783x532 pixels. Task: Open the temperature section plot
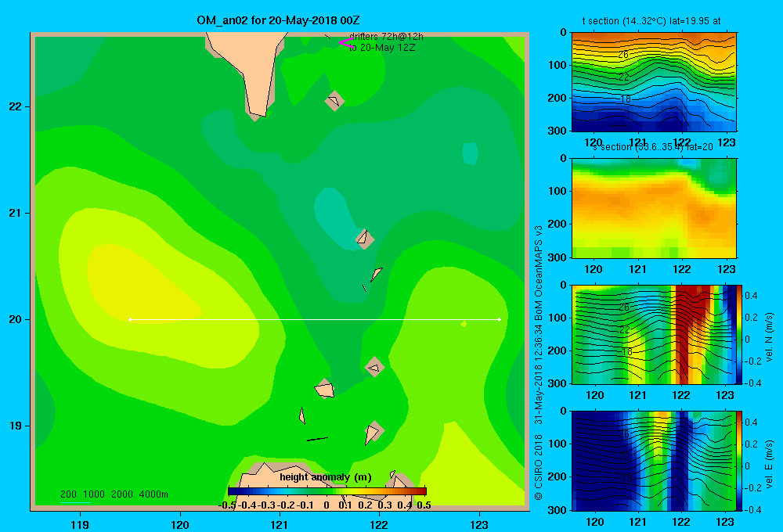click(654, 82)
